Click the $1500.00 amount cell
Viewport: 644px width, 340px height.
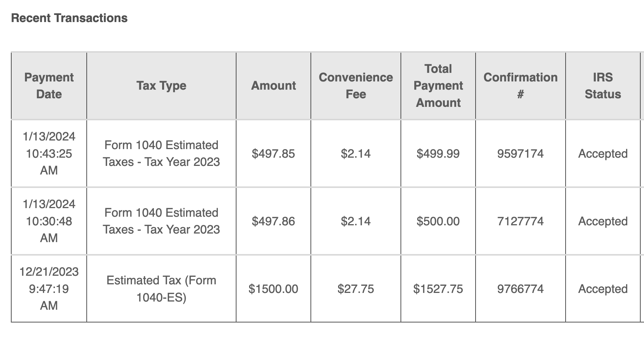[273, 289]
